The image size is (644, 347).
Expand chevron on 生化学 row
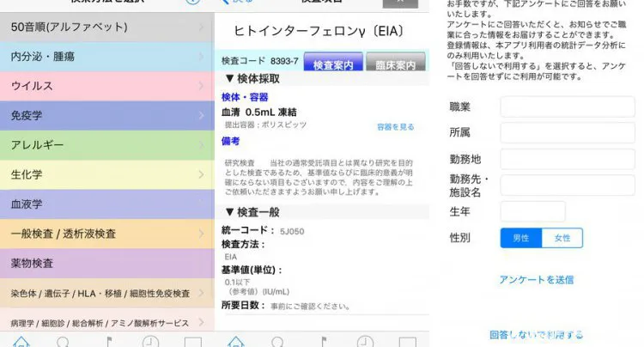201,174
